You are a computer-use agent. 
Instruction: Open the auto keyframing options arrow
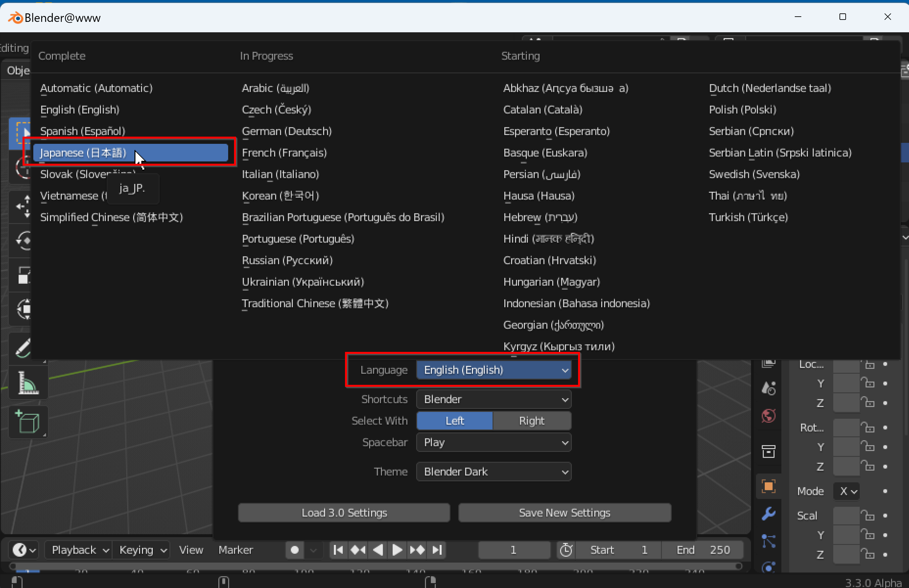click(x=314, y=550)
